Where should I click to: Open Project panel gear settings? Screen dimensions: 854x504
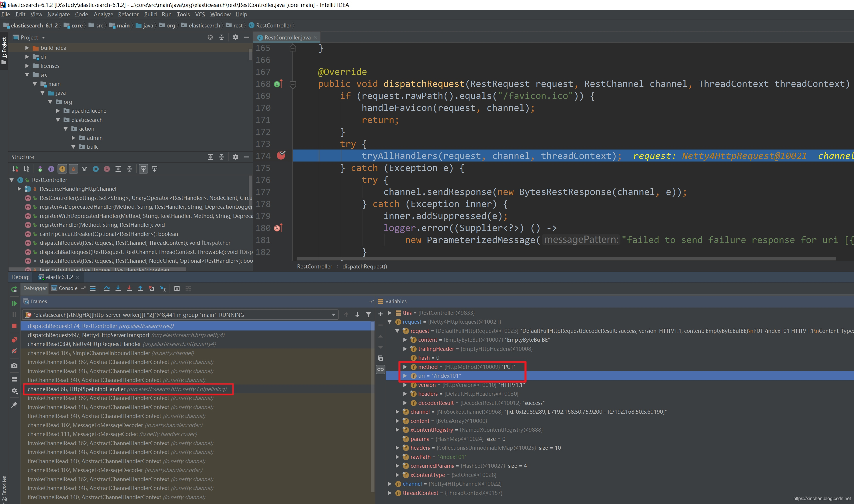[236, 37]
